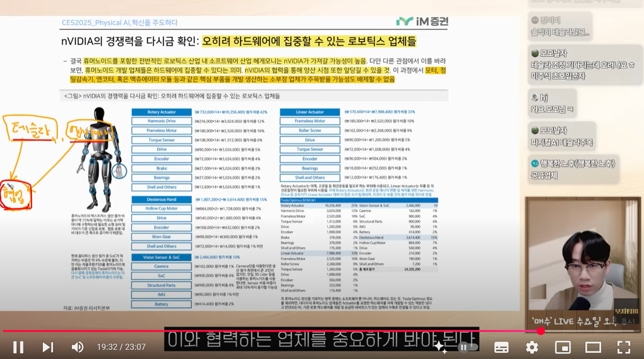This screenshot has height=359, width=644.
Task: Click the 'Hollow Cup Motor' label
Action: 161,209
